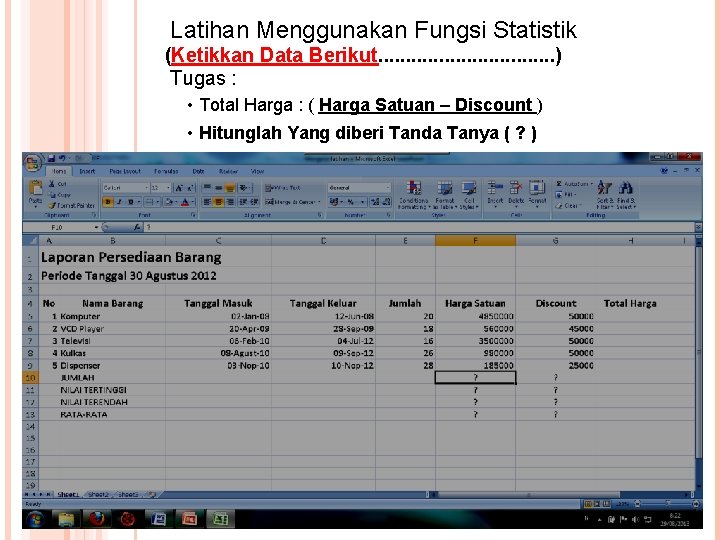Screen dimensions: 720x540
Task: Decrease decimal places
Action: [x=386, y=202]
